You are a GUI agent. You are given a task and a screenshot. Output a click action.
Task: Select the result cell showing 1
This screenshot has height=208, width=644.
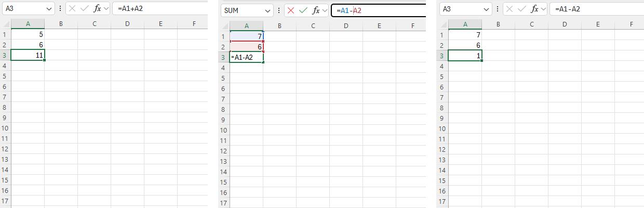click(x=465, y=56)
